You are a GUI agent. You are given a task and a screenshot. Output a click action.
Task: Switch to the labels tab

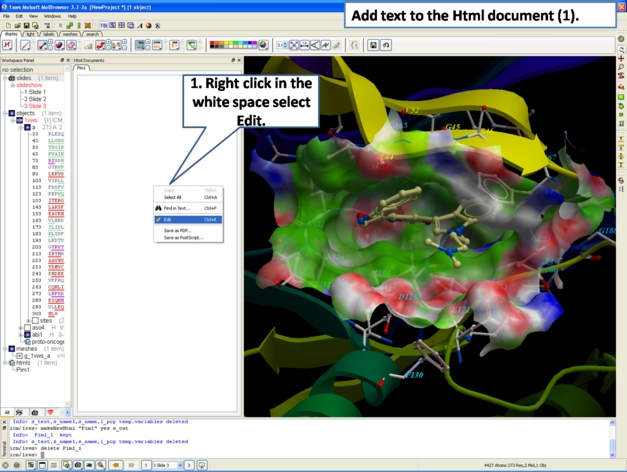tap(49, 34)
